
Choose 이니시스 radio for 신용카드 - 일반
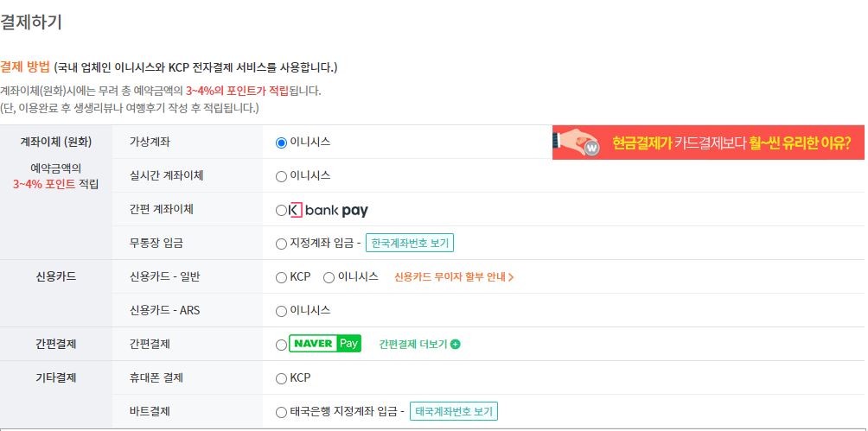point(329,278)
